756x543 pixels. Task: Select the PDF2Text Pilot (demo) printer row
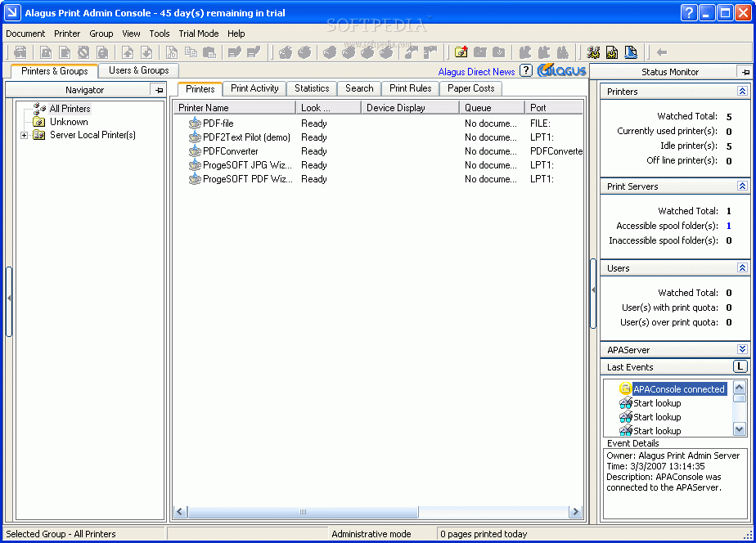(x=378, y=137)
